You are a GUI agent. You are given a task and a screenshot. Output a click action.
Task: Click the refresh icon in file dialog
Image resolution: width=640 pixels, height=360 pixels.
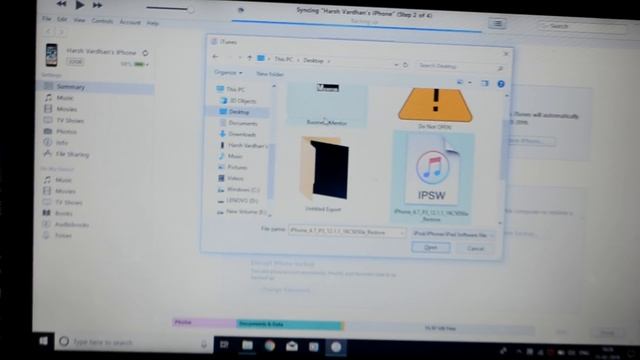point(405,65)
